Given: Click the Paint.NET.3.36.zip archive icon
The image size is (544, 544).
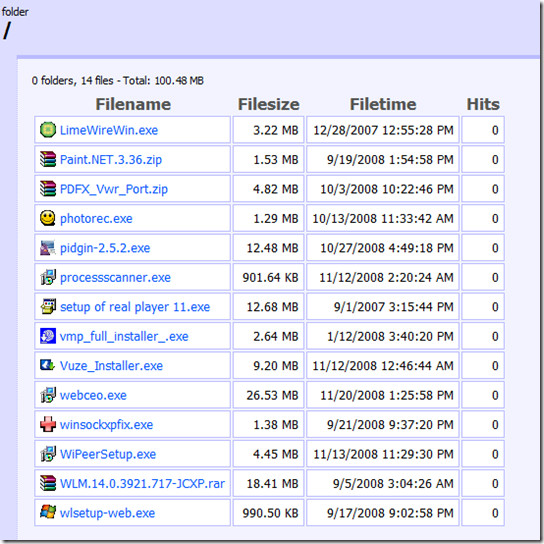Looking at the screenshot, I should pyautogui.click(x=48, y=159).
